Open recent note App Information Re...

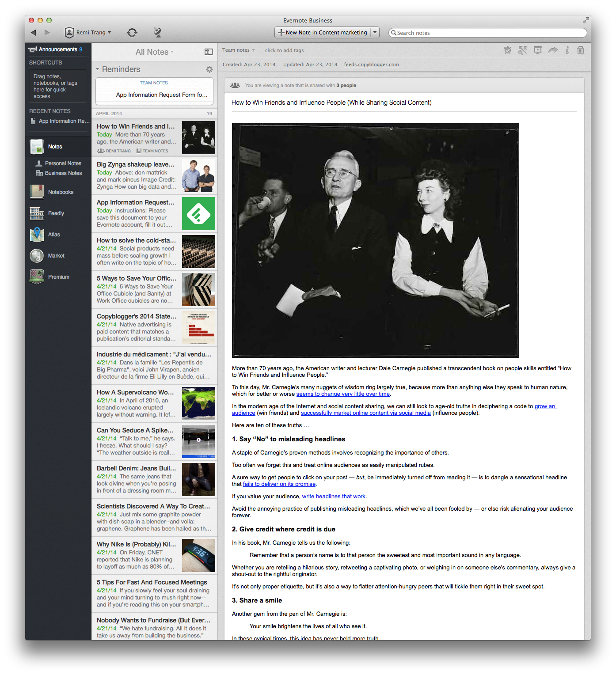coord(60,121)
